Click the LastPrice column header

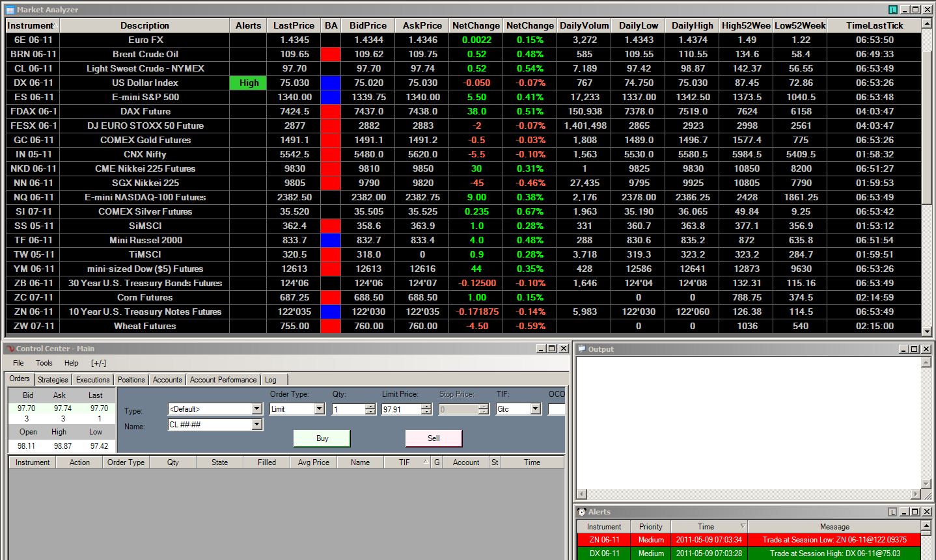point(294,25)
